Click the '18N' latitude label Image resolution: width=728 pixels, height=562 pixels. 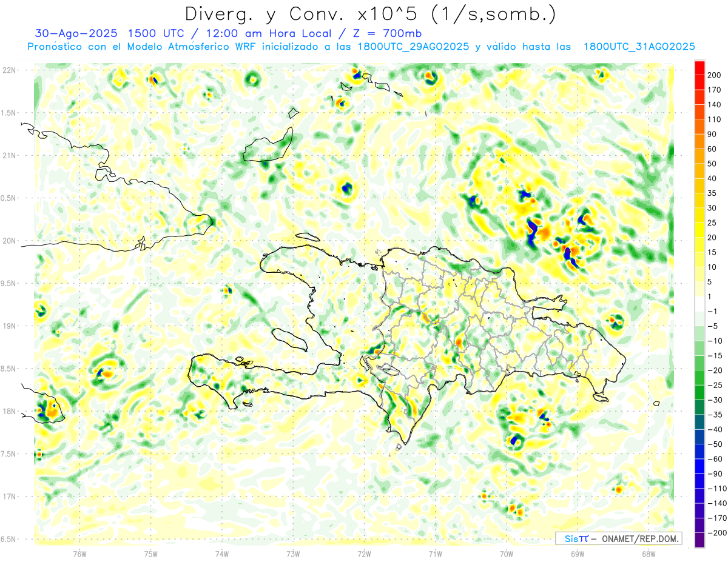coord(10,412)
